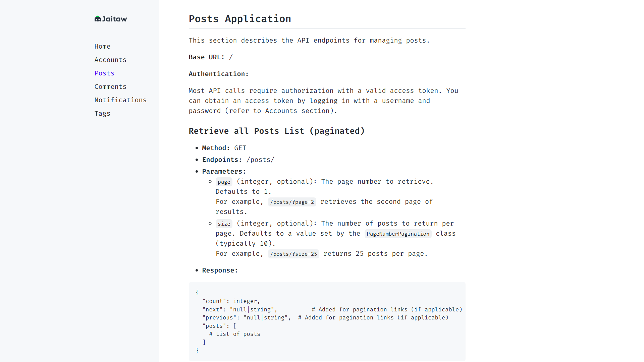Click the Response bullet label
The height and width of the screenshot is (362, 644).
click(x=220, y=270)
